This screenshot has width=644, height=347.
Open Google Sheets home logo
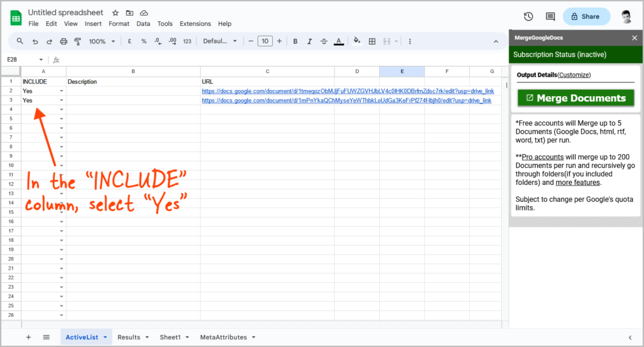(x=16, y=18)
